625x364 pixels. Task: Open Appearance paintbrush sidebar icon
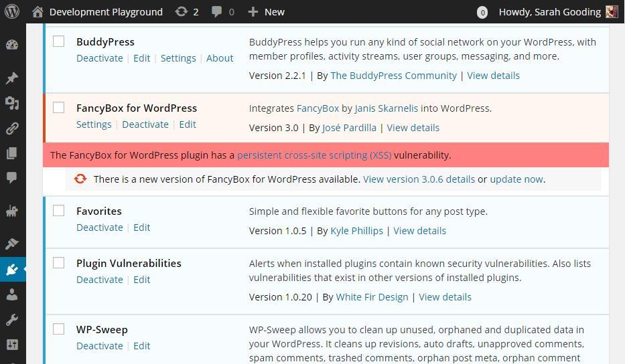[x=12, y=244]
